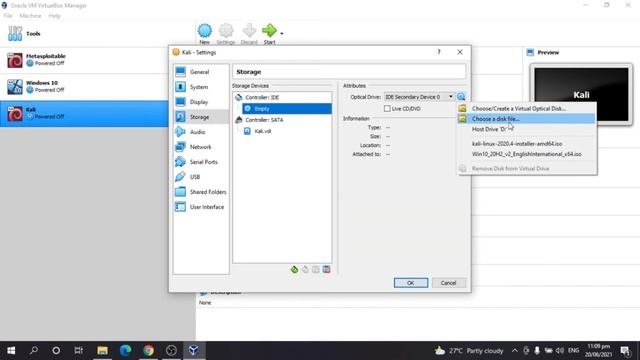Viewport: 640px width, 360px height.
Task: Select the Host Drive 'D:' menu entry
Action: point(527,129)
